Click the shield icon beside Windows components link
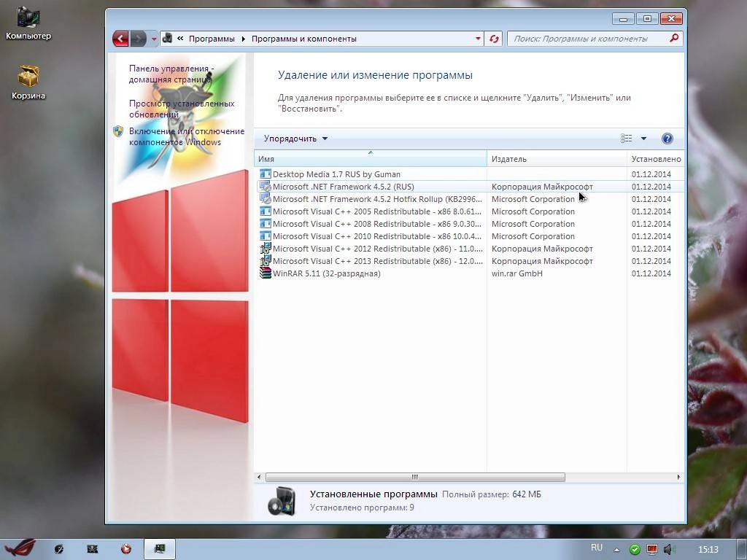This screenshot has height=560, width=747. [118, 131]
